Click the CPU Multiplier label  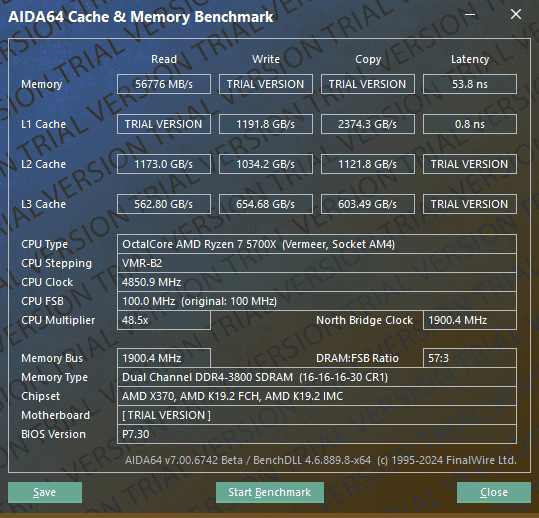58,320
